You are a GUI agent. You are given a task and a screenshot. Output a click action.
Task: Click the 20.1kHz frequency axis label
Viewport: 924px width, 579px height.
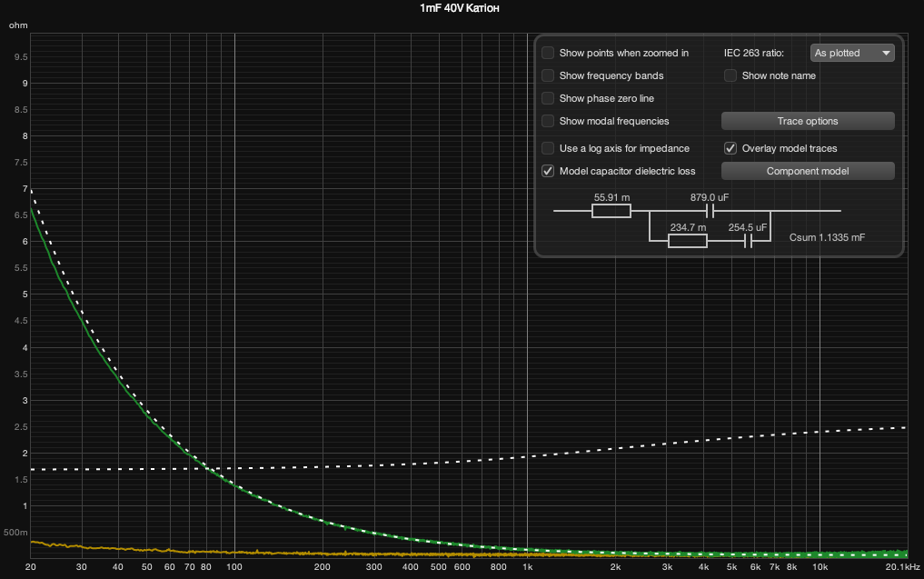pyautogui.click(x=902, y=567)
